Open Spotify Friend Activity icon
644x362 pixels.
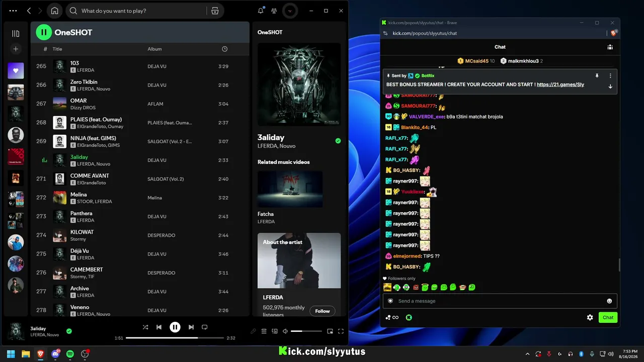click(274, 11)
